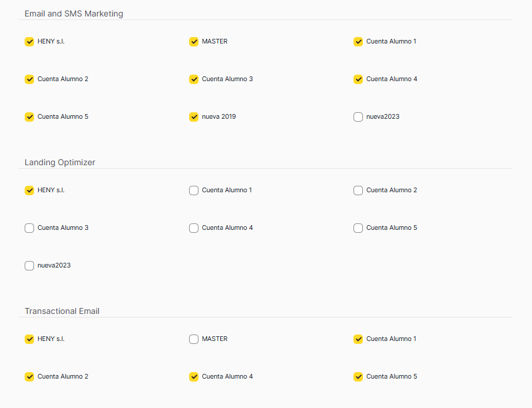
Task: Uncheck HENY s.l. under Transactional Email
Action: pyautogui.click(x=29, y=339)
